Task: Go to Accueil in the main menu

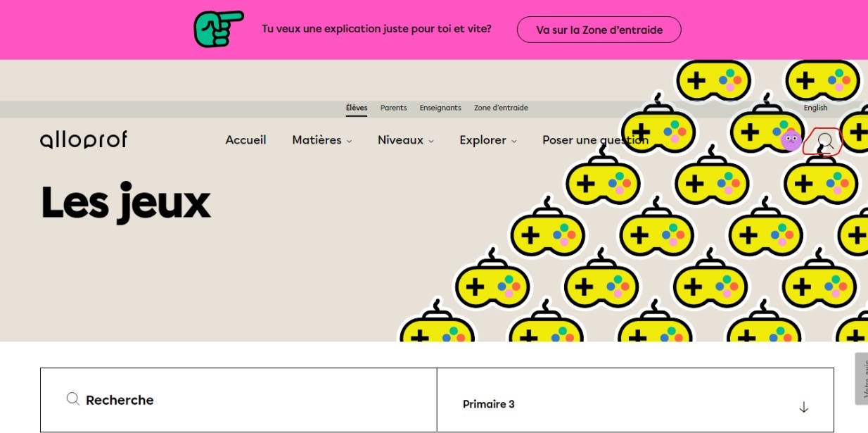Action: [x=245, y=140]
